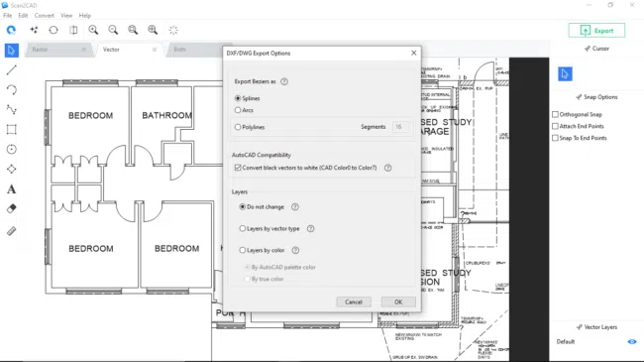Click the Vector Layers panel header

click(596, 327)
